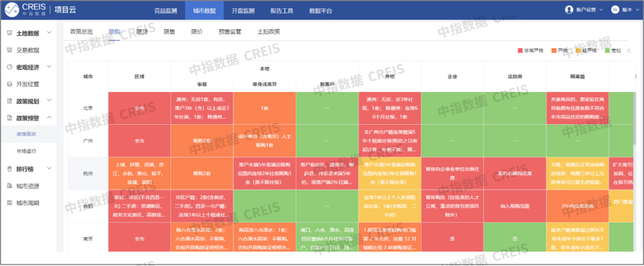Click the 南京 企业 cell showing 是
Screen dimensions: 644x266
(x=452, y=237)
